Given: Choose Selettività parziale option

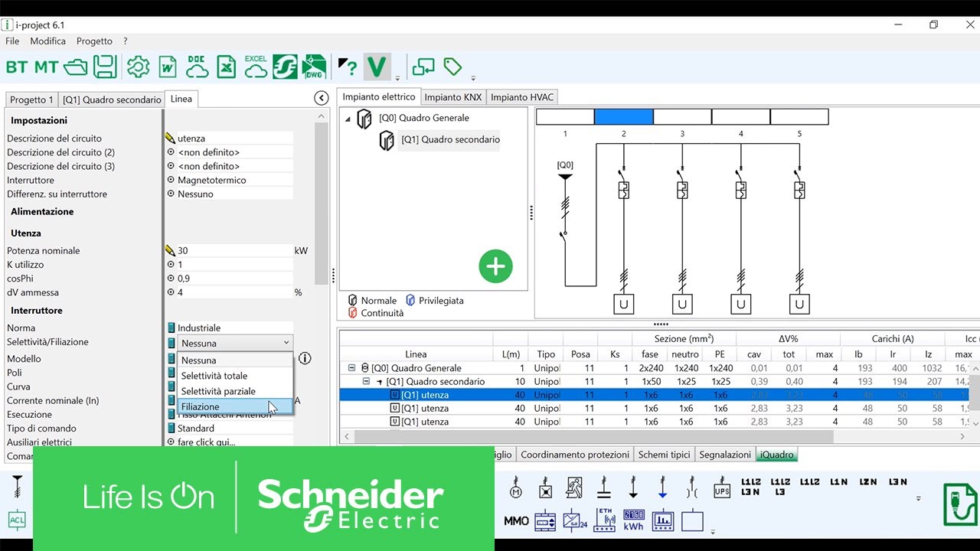Looking at the screenshot, I should (x=235, y=391).
